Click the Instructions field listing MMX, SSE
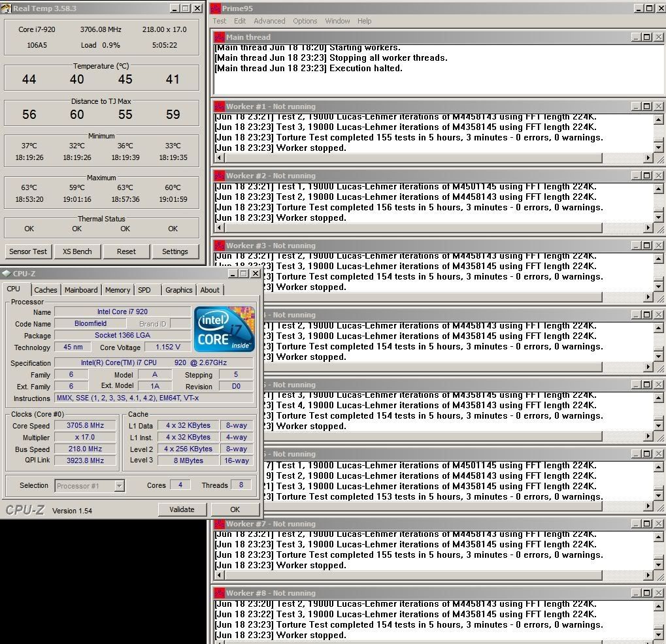Screen dimensions: 666x644 pyautogui.click(x=154, y=398)
